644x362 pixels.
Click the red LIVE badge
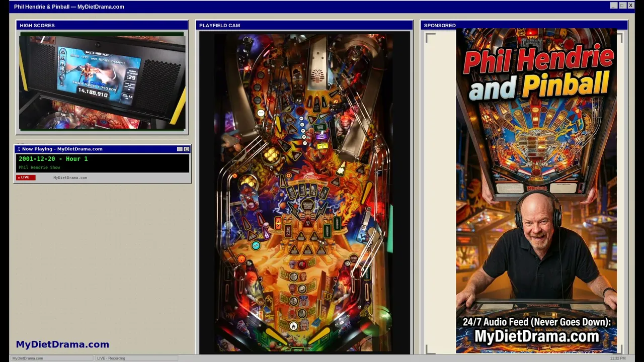click(26, 177)
